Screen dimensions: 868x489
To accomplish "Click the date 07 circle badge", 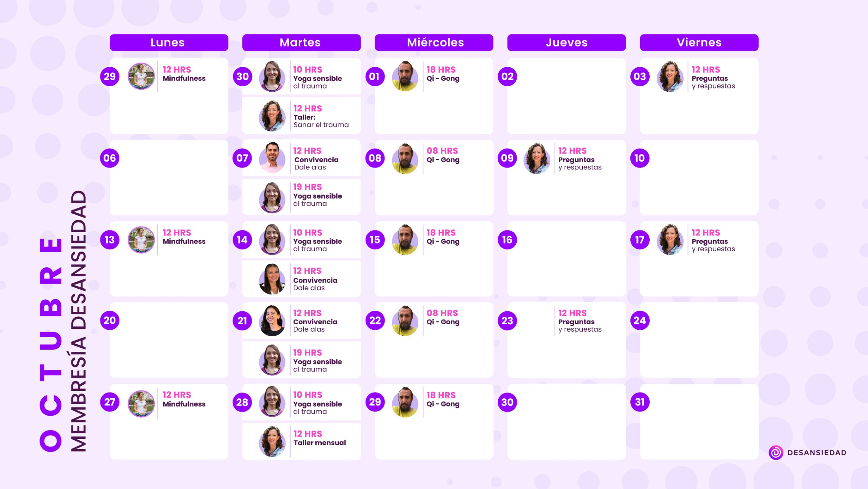I will [x=242, y=158].
